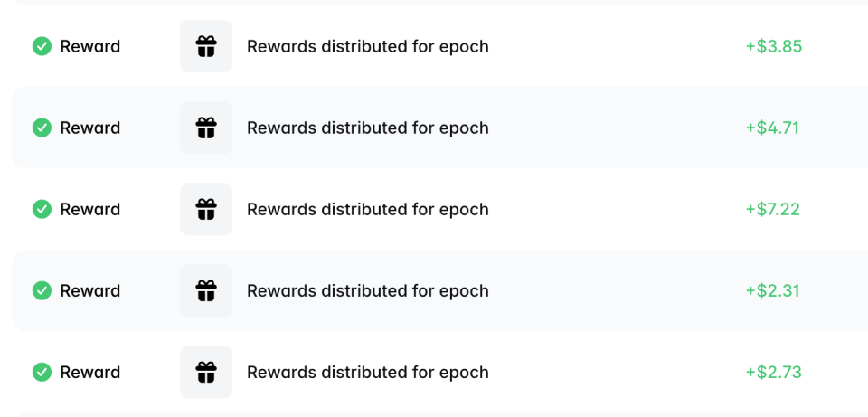Click the green success check for the +$7.22 reward
Viewport: 868px width, 417px height.
(42, 209)
